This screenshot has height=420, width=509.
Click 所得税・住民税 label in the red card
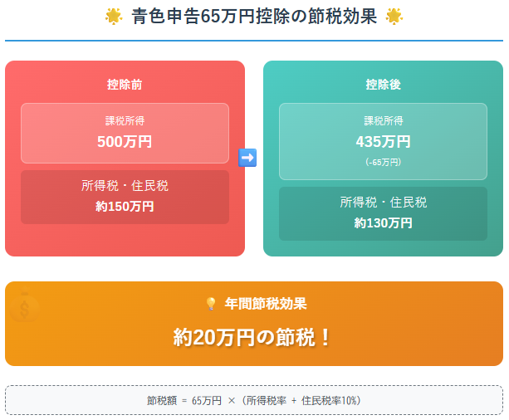[125, 186]
